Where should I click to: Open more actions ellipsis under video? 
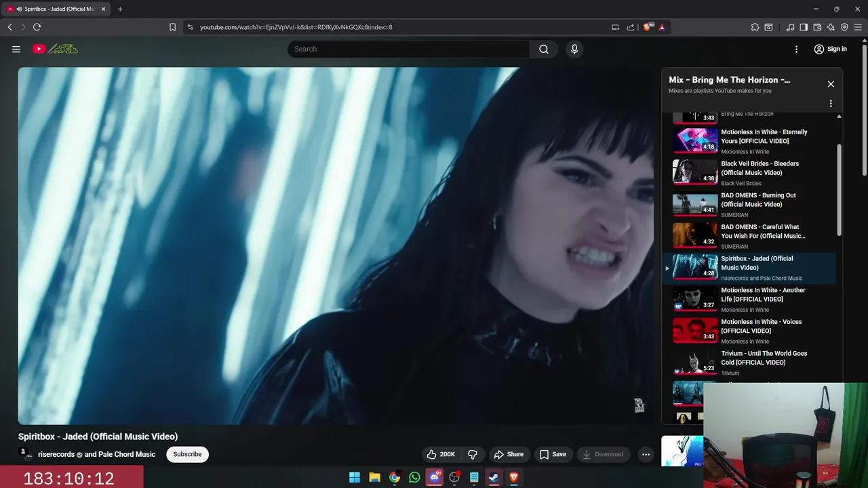646,454
